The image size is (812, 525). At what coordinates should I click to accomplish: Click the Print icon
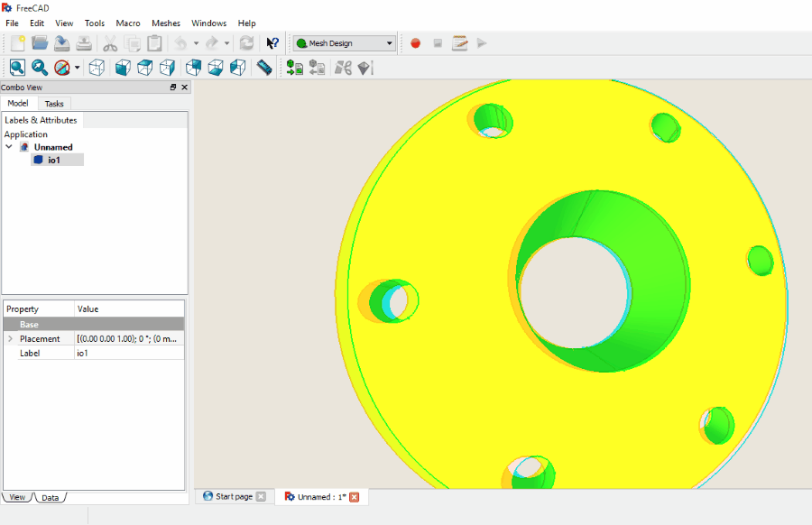point(84,43)
